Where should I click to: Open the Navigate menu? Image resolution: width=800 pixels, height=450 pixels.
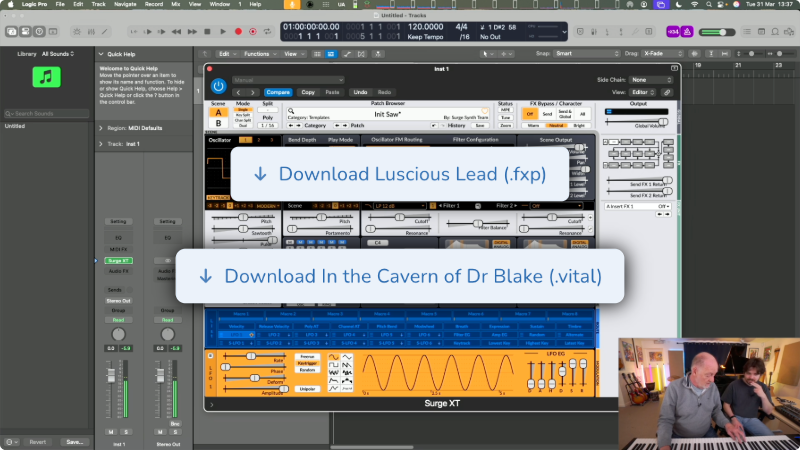(125, 4)
